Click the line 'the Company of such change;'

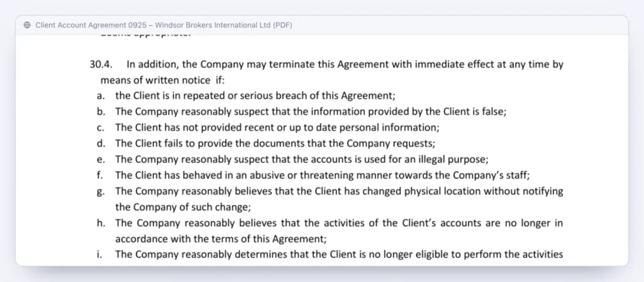[x=183, y=207]
